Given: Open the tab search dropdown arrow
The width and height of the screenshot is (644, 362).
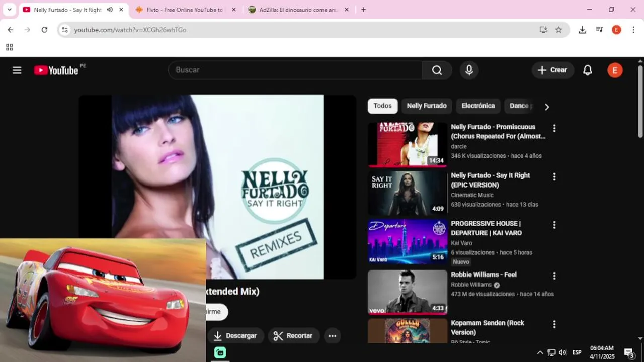Looking at the screenshot, I should coord(9,10).
